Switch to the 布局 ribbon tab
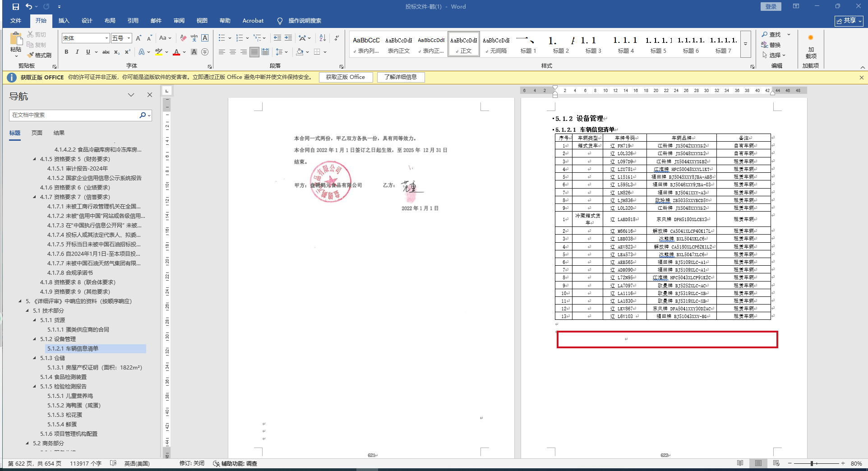The width and height of the screenshot is (868, 471). (x=110, y=21)
